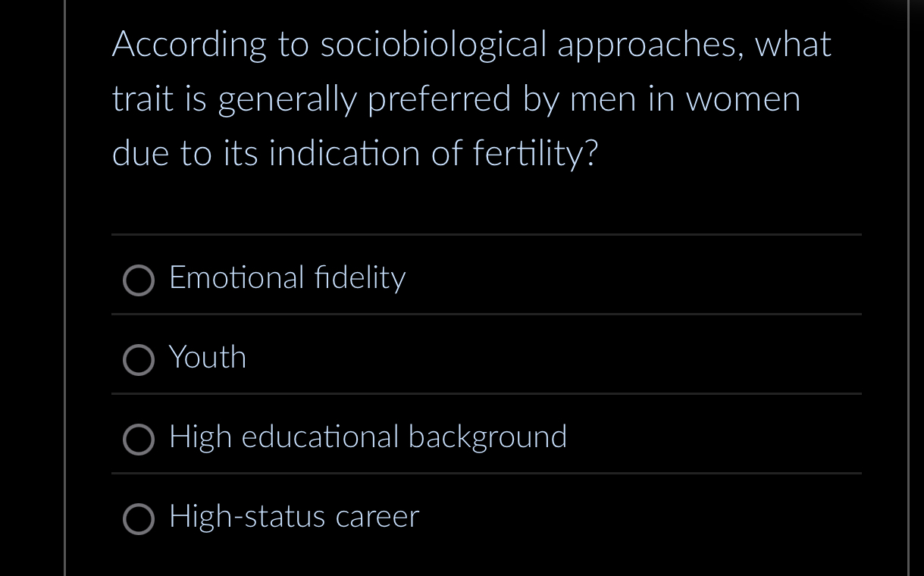Choose the answer labeled Emotional fidelity

pos(287,278)
